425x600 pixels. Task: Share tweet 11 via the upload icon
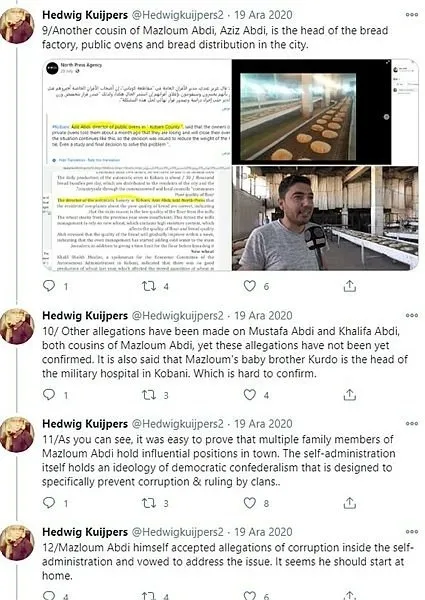[x=350, y=503]
